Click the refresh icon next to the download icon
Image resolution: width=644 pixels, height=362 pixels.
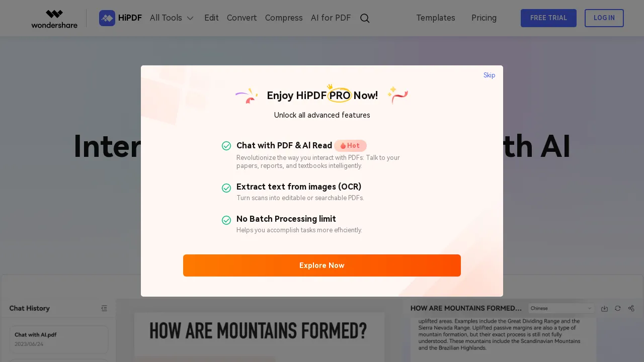pyautogui.click(x=617, y=308)
